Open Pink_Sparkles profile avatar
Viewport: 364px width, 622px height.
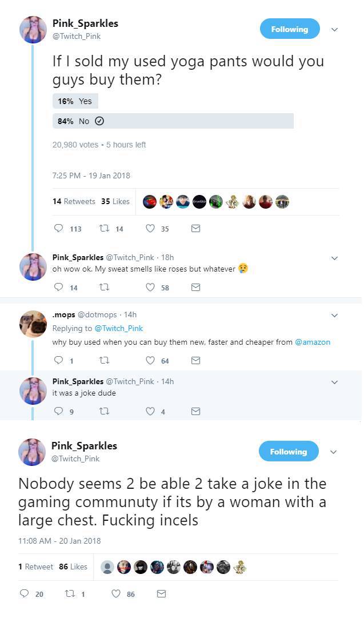(x=33, y=29)
